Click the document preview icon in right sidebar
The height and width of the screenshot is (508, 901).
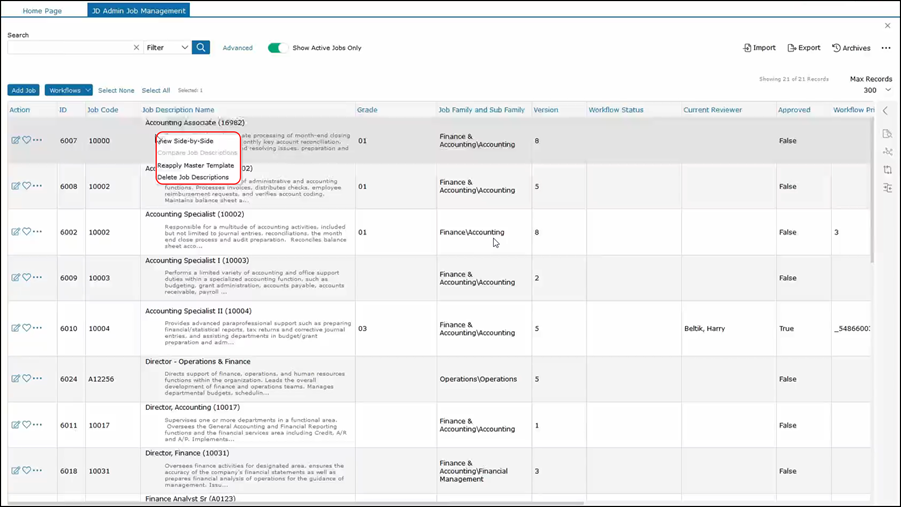pyautogui.click(x=887, y=133)
